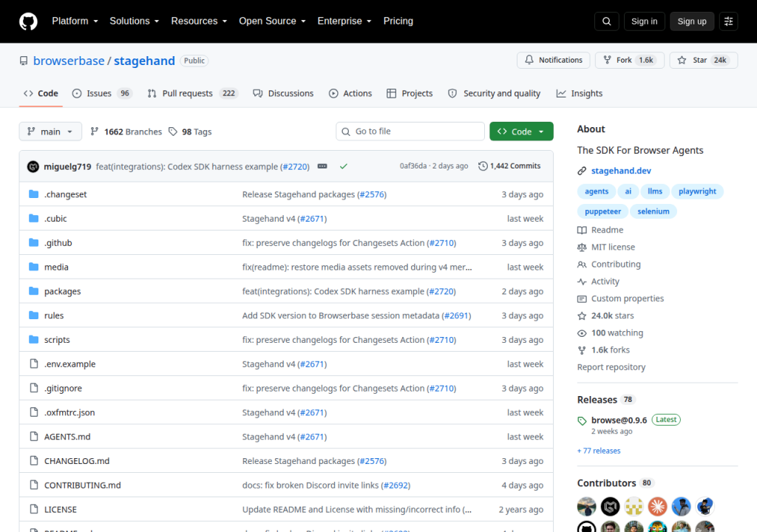Expand the Platform menu
This screenshot has width=757, height=532.
(75, 21)
